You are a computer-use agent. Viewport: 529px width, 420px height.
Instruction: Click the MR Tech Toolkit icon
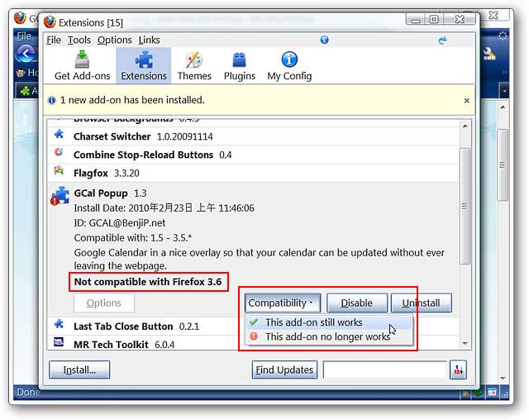tap(59, 341)
